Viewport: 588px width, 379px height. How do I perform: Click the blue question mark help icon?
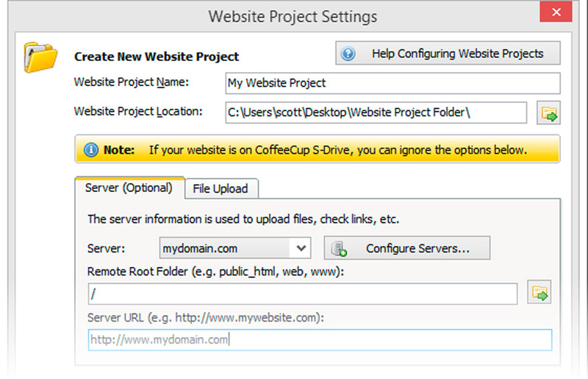click(348, 54)
